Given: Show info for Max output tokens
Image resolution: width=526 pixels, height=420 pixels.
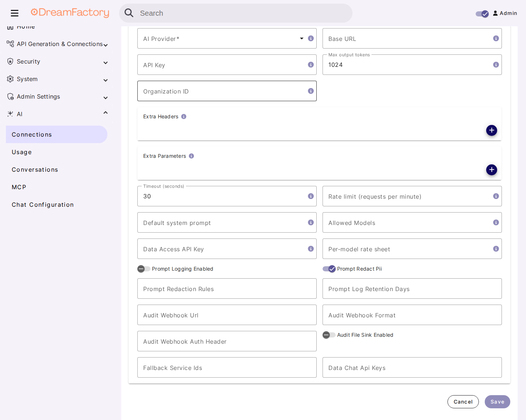Looking at the screenshot, I should pyautogui.click(x=496, y=65).
